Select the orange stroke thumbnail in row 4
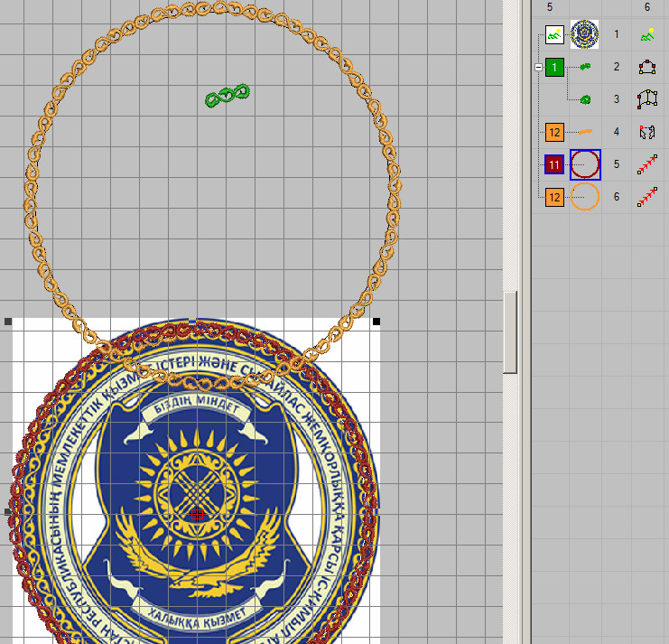This screenshot has width=669, height=644. 585,132
